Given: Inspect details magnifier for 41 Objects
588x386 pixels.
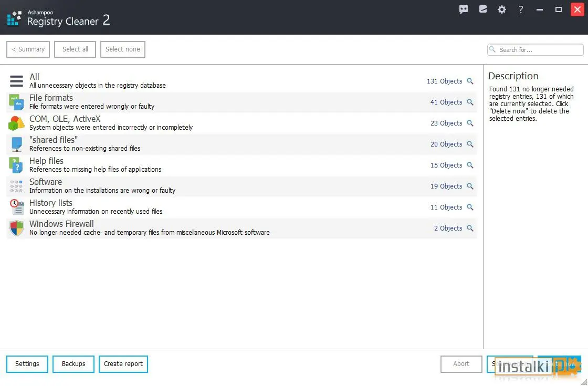Looking at the screenshot, I should pos(470,102).
